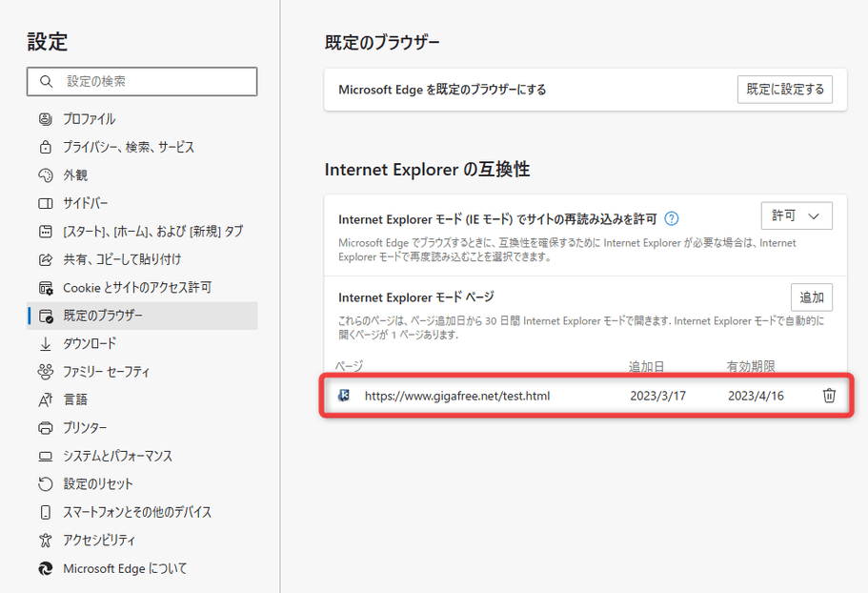Screen dimensions: 868x593
Task: Click 追加 to add an IE mode page
Action: coord(812,297)
